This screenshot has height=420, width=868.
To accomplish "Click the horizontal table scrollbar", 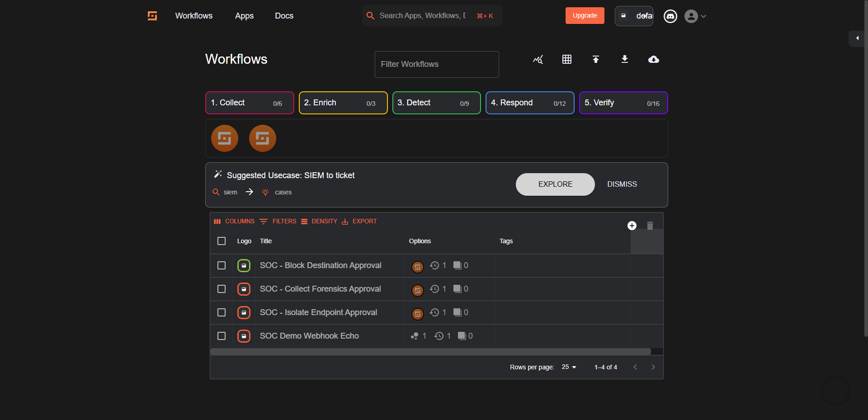I will click(430, 352).
